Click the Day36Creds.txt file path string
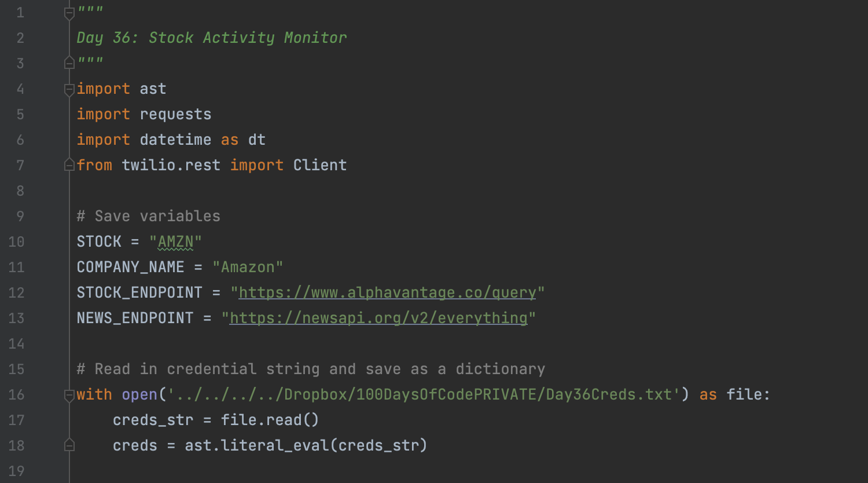This screenshot has height=483, width=868. (x=424, y=394)
